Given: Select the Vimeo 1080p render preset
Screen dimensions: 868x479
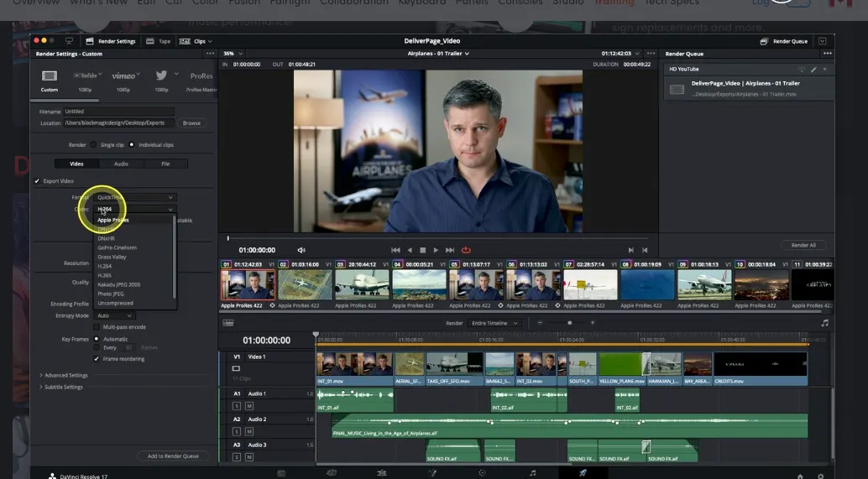Looking at the screenshot, I should 123,78.
